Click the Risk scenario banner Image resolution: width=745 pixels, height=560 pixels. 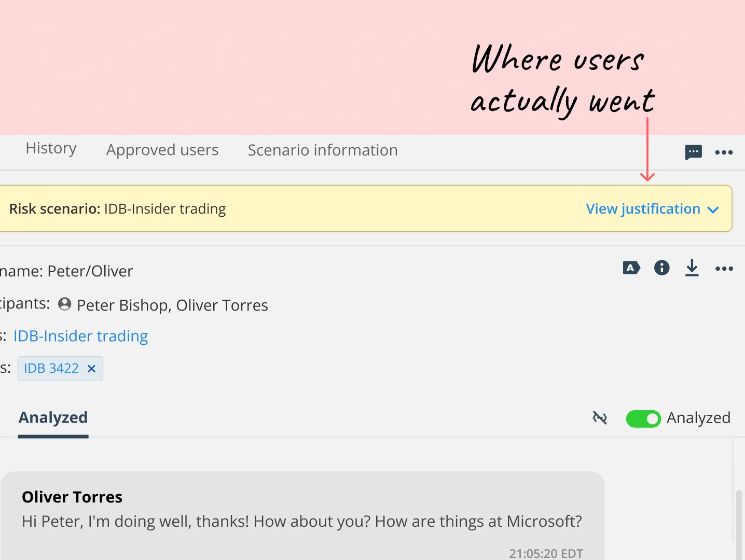(x=311, y=208)
